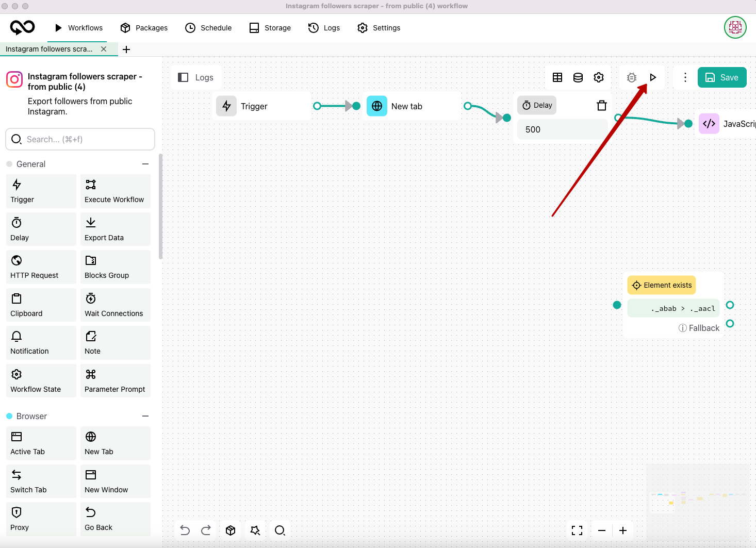756x548 pixels.
Task: Go to the Packages page
Action: (x=144, y=28)
